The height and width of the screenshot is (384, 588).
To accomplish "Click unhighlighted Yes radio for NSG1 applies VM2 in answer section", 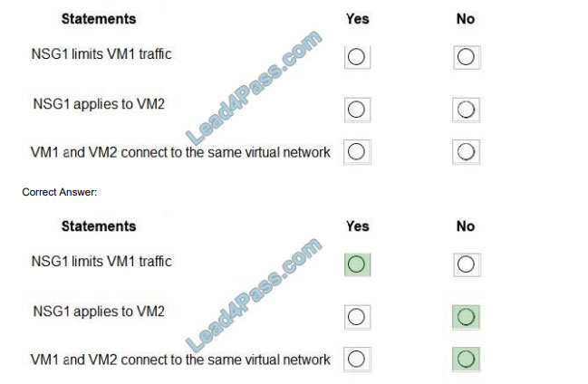I will [357, 317].
